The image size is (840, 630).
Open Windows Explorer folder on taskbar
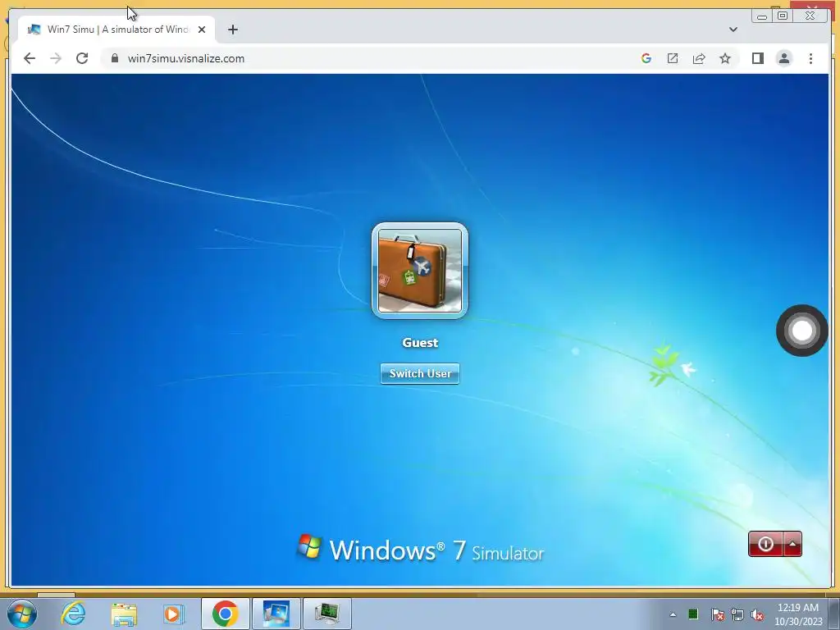click(124, 614)
